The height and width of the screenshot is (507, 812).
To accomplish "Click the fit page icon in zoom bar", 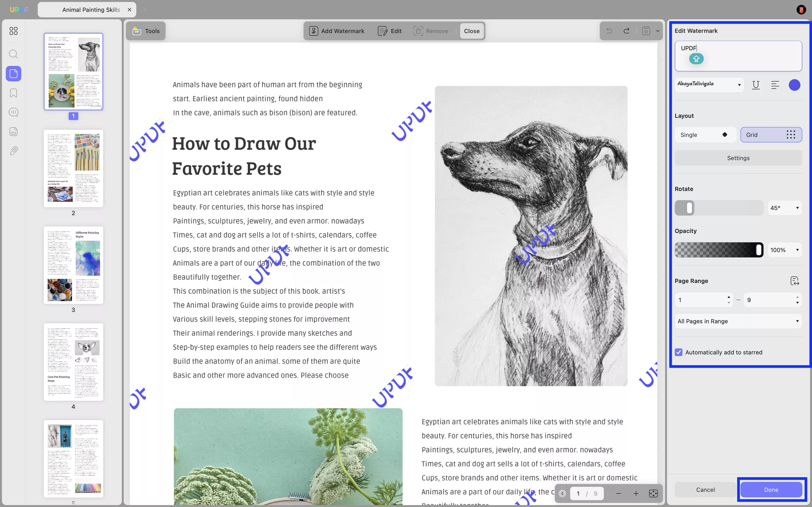I will (653, 493).
